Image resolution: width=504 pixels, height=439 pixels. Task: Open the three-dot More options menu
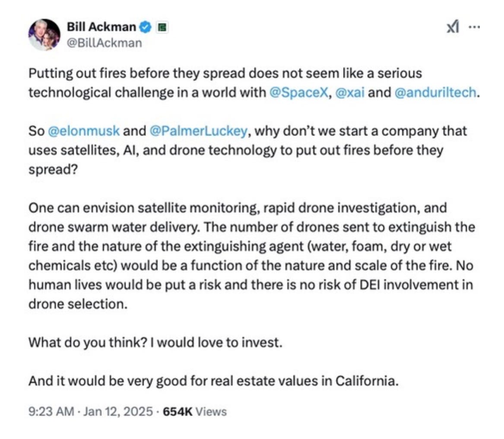[474, 27]
